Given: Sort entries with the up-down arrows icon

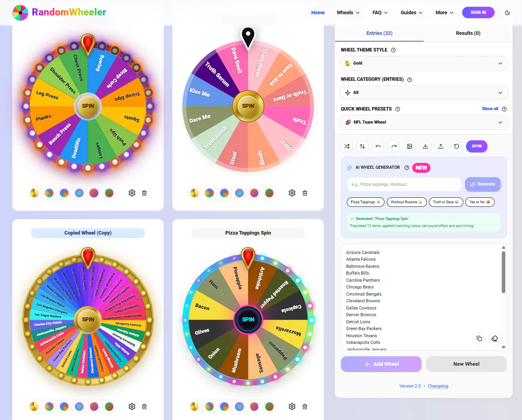Looking at the screenshot, I should pos(362,146).
